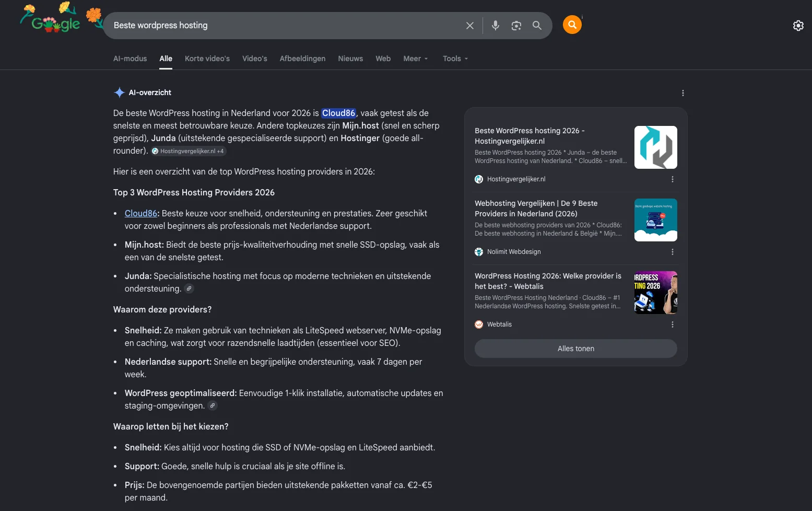The width and height of the screenshot is (812, 511).
Task: Click Nederlandse support: bullet label
Action: point(168,362)
